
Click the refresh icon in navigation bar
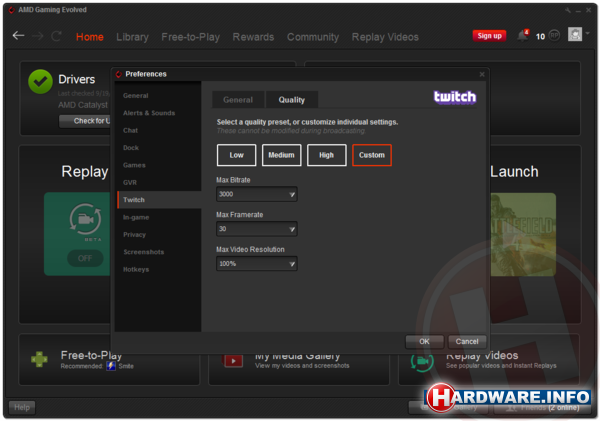point(57,36)
